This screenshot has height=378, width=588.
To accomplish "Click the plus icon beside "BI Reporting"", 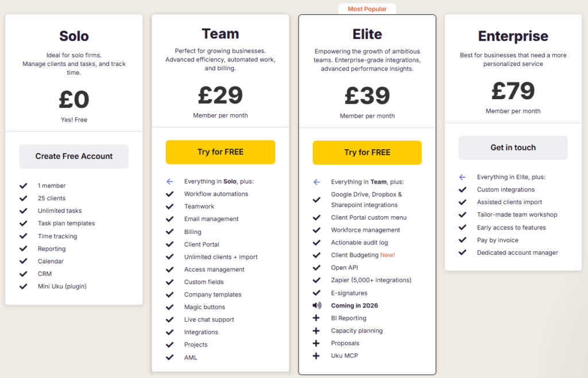I will click(316, 318).
